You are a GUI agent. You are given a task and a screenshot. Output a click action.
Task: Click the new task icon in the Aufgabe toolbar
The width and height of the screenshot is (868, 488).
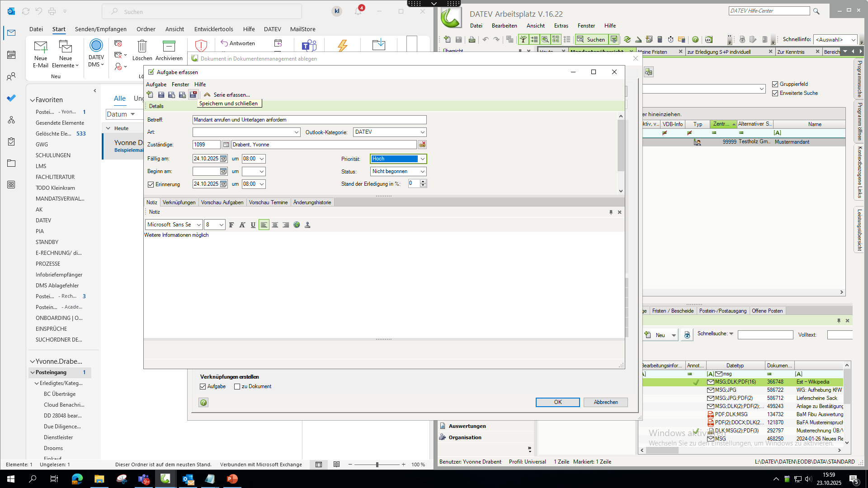[150, 94]
